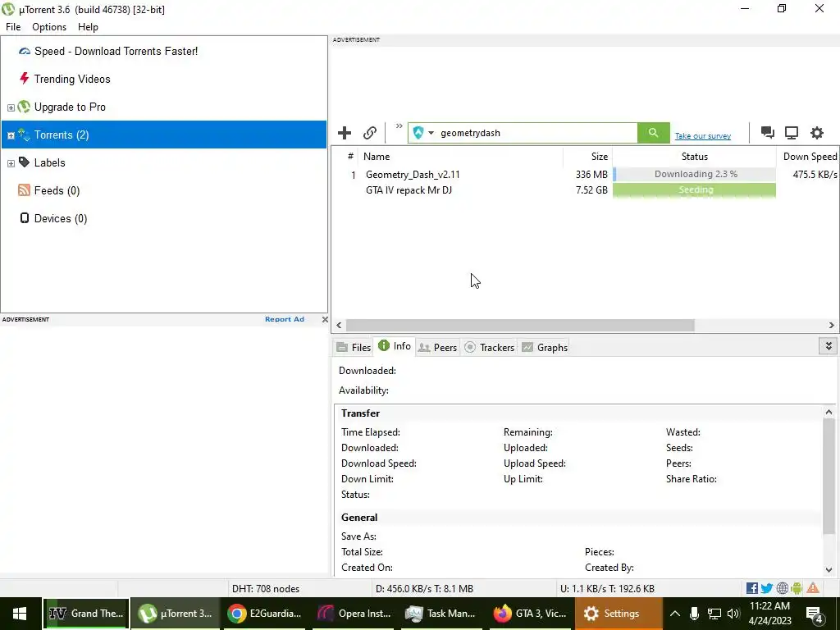Click the Devices phone icon
The image size is (840, 630).
(24, 218)
